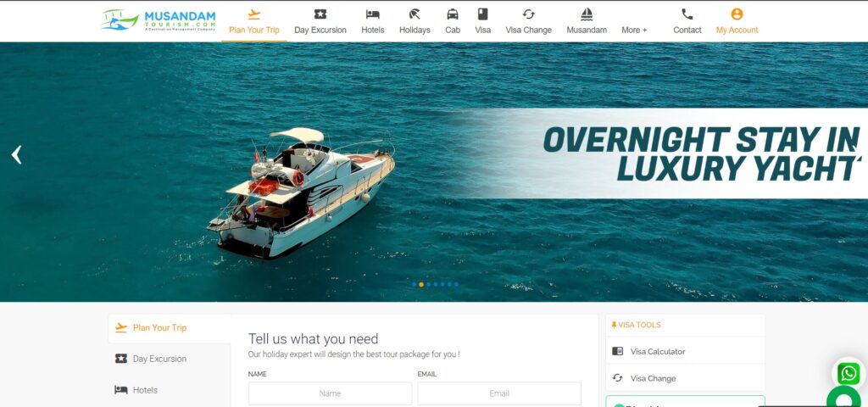
Task: Expand the More + menu
Action: pyautogui.click(x=633, y=30)
